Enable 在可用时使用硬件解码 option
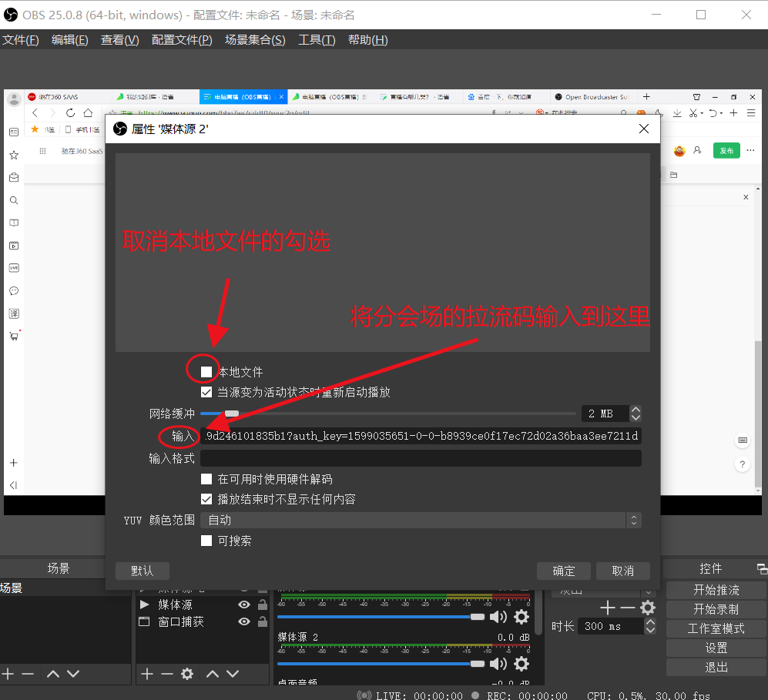This screenshot has width=768, height=700. (x=206, y=478)
